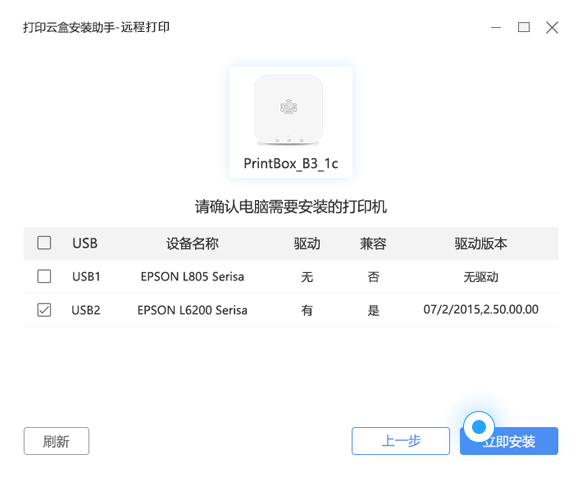
Task: Go back with 上一步 button
Action: tap(401, 441)
